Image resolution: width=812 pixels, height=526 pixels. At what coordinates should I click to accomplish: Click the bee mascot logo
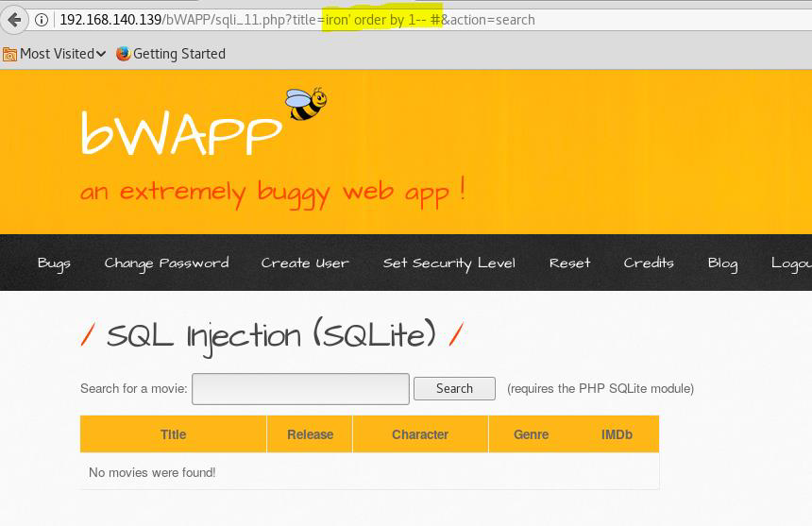click(306, 104)
